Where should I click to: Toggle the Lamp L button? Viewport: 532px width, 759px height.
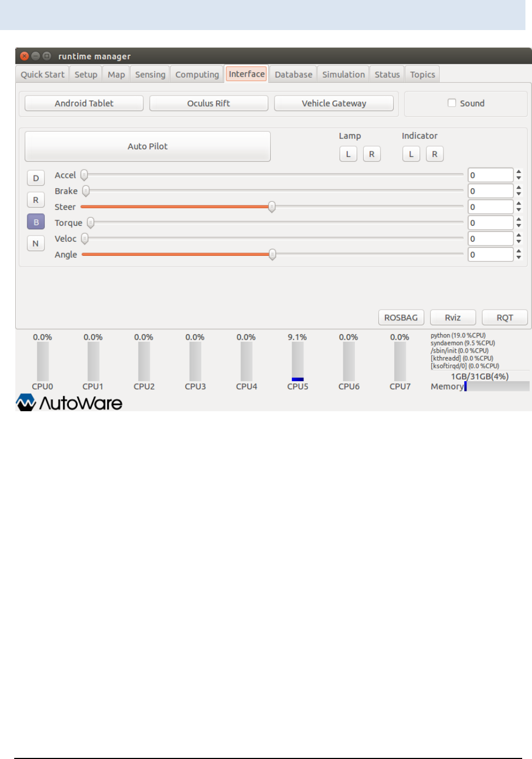348,154
